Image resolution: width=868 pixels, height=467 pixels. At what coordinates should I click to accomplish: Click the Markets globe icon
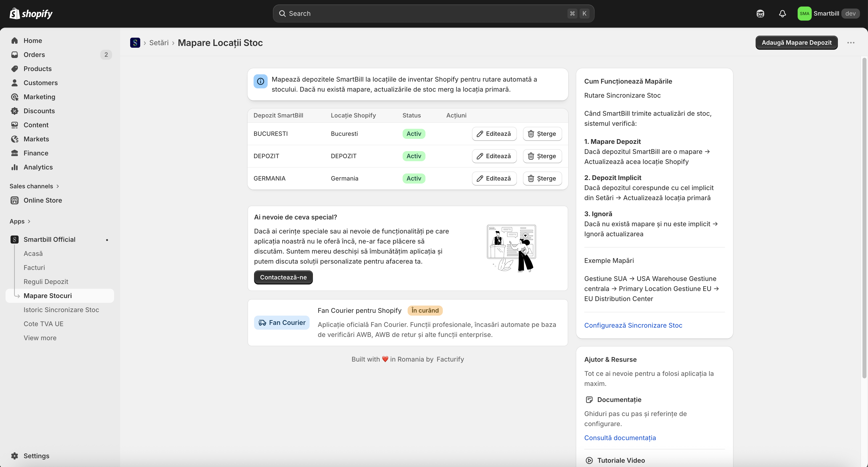pos(15,139)
